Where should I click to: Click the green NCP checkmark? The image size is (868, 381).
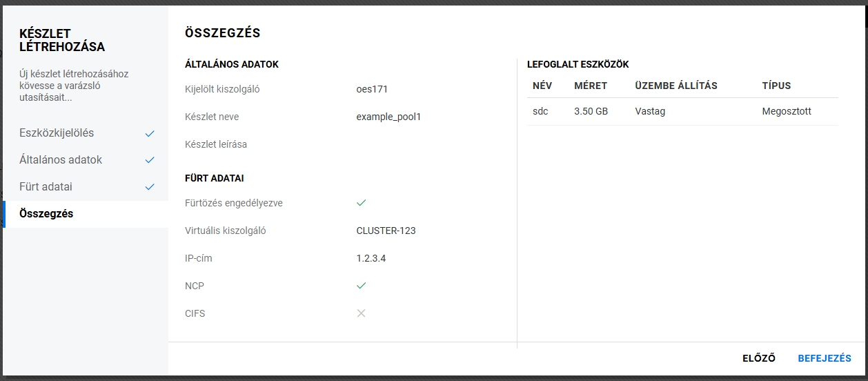pyautogui.click(x=361, y=286)
